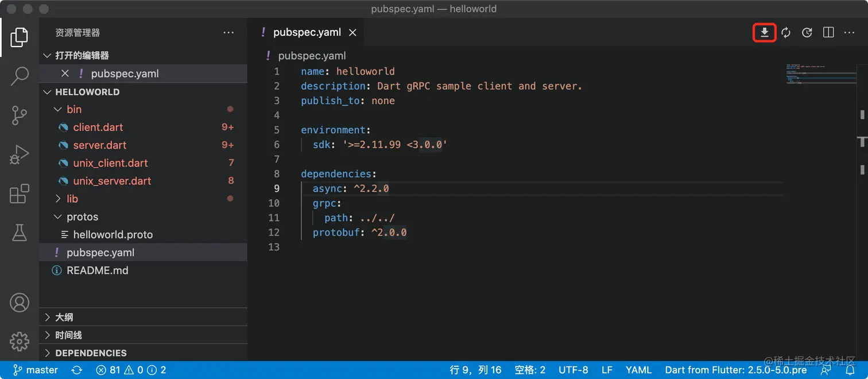Change line ending via LF status item

pyautogui.click(x=607, y=370)
